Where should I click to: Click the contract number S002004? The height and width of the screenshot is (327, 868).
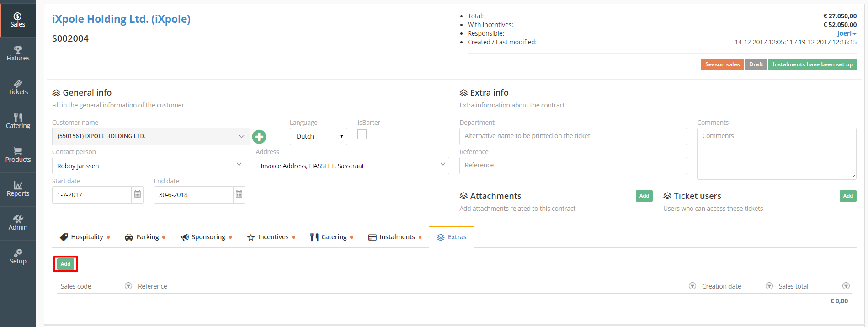(x=70, y=38)
